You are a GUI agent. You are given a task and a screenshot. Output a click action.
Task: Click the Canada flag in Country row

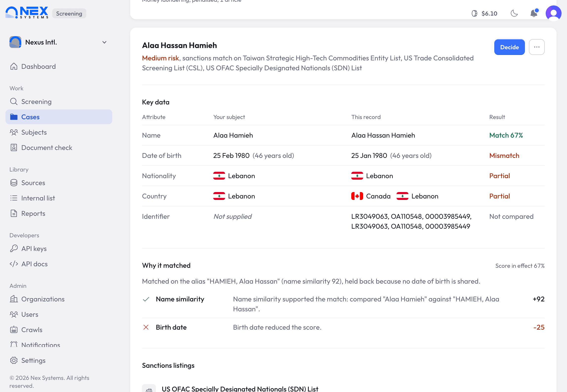357,196
